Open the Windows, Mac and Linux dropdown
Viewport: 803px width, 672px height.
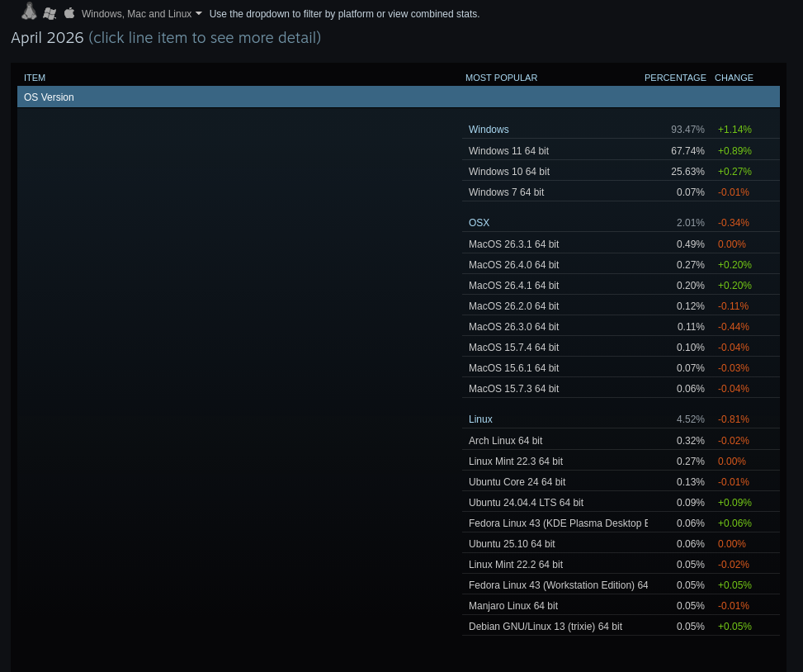[x=142, y=14]
